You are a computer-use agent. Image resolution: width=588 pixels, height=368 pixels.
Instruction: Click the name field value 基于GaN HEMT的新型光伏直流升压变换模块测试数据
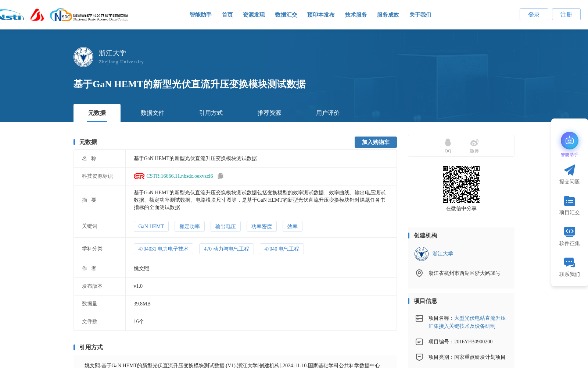(195, 159)
